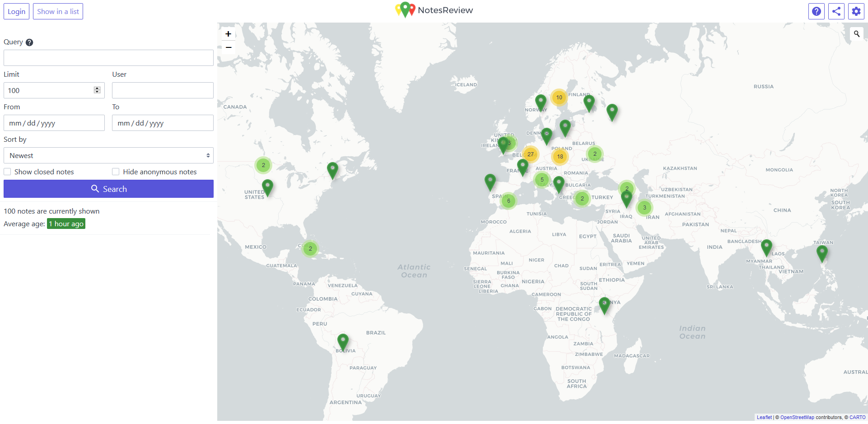Select the note marker in Bolivia
The image size is (868, 424).
(x=343, y=343)
